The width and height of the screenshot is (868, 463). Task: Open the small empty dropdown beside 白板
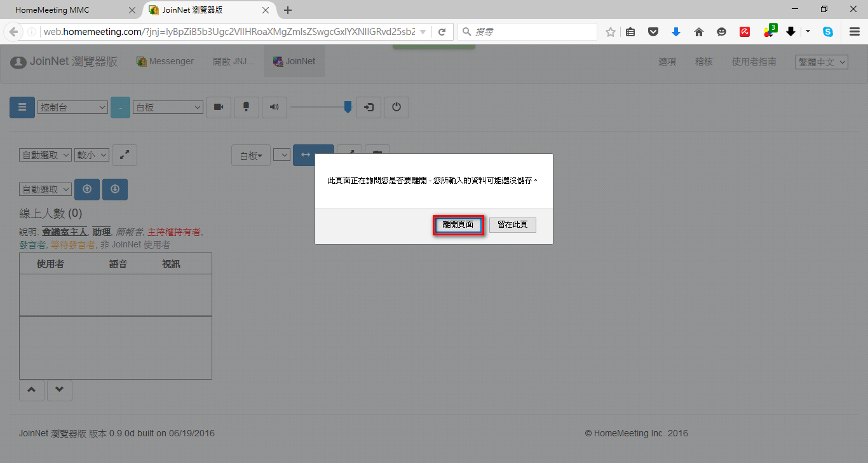(281, 155)
